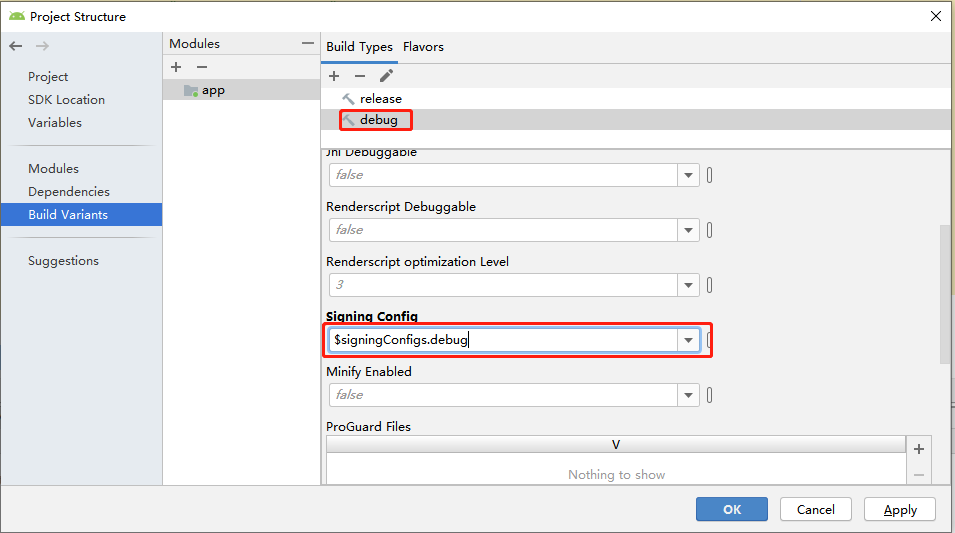Rename build type with pencil icon
The height and width of the screenshot is (533, 955).
386,76
